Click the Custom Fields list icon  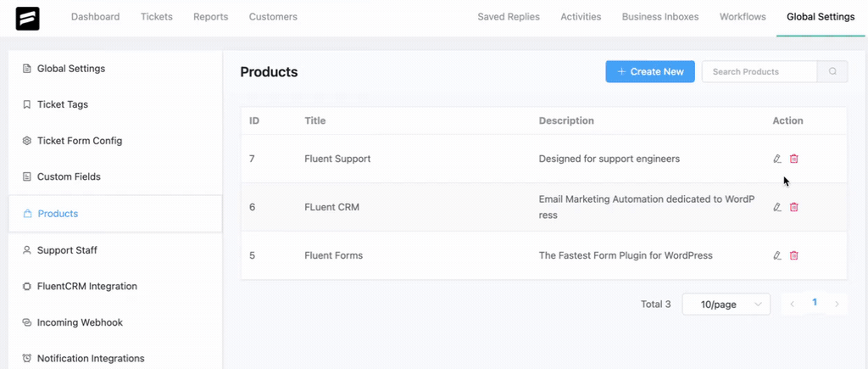26,177
